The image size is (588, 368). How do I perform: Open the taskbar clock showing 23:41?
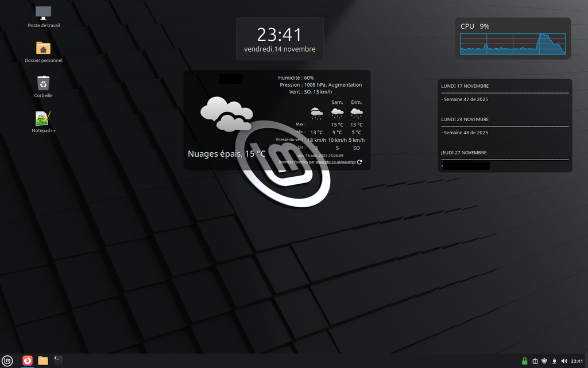pyautogui.click(x=577, y=361)
